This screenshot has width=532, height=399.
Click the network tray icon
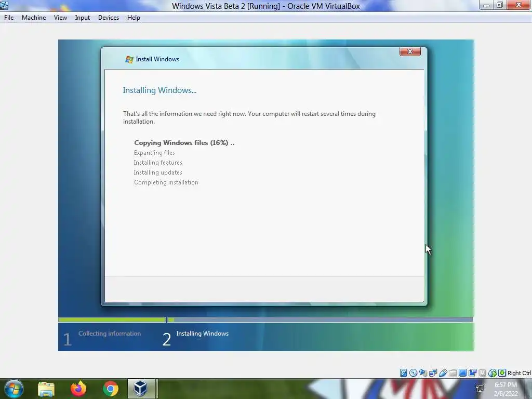[480, 389]
